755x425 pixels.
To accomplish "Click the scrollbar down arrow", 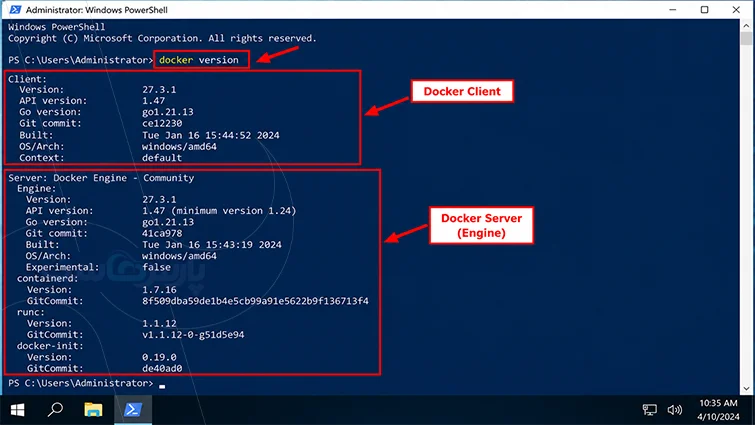I will coord(746,388).
